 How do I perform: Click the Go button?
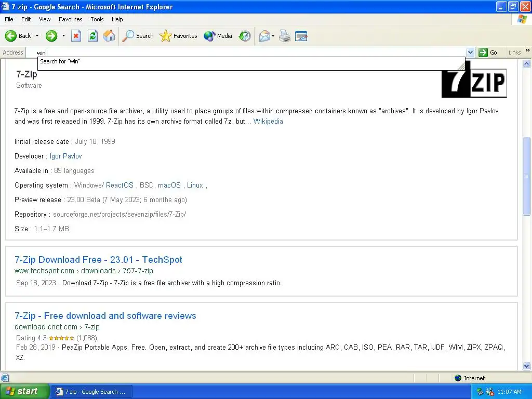pyautogui.click(x=488, y=52)
